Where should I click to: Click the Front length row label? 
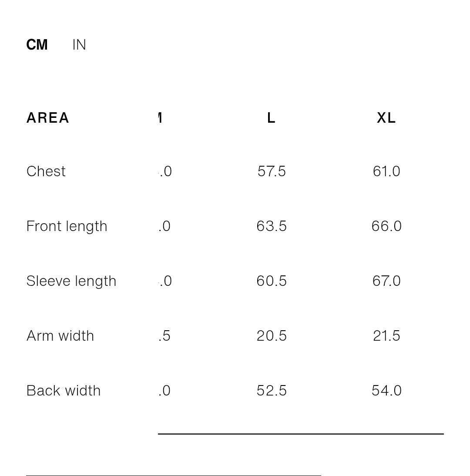67,226
